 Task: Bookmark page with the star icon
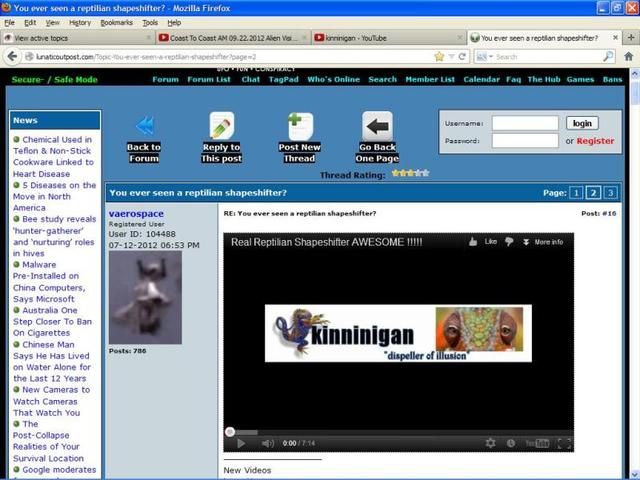pyautogui.click(x=439, y=56)
